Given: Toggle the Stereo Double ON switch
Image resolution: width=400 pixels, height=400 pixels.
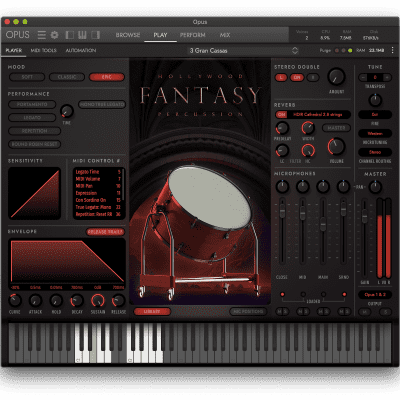Looking at the screenshot, I should [x=297, y=78].
